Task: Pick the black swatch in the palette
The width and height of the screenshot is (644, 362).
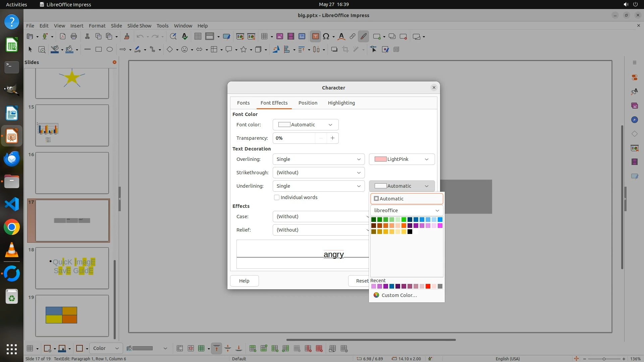Action: pos(410,232)
